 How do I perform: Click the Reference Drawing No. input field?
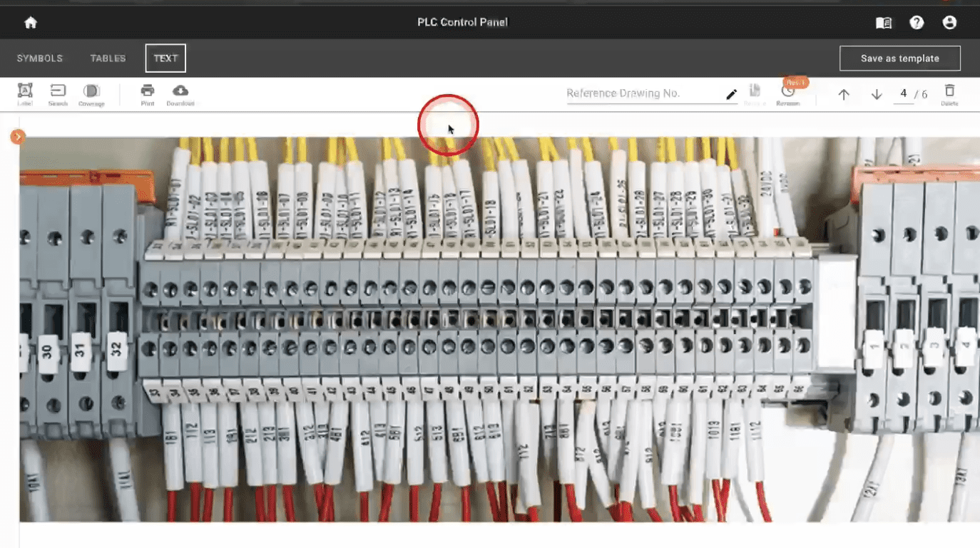[642, 93]
